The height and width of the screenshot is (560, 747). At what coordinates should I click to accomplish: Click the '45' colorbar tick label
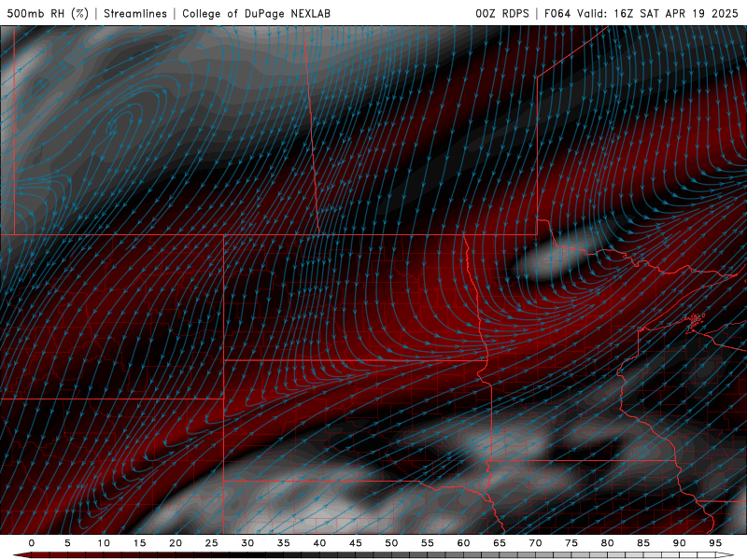356,543
